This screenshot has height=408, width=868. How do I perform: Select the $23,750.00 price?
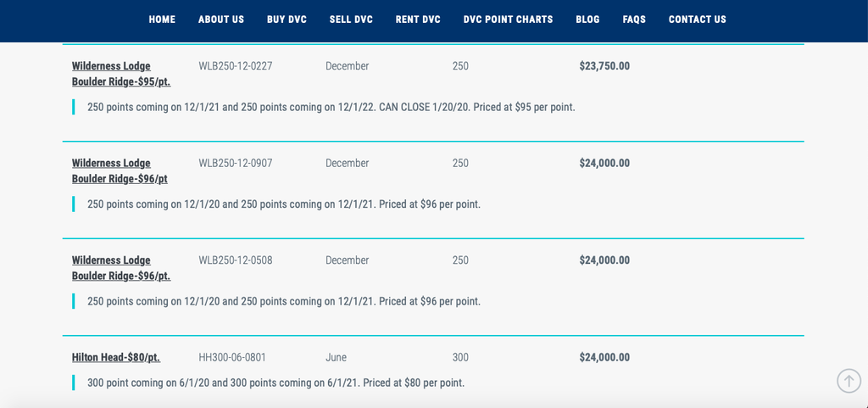pyautogui.click(x=604, y=66)
